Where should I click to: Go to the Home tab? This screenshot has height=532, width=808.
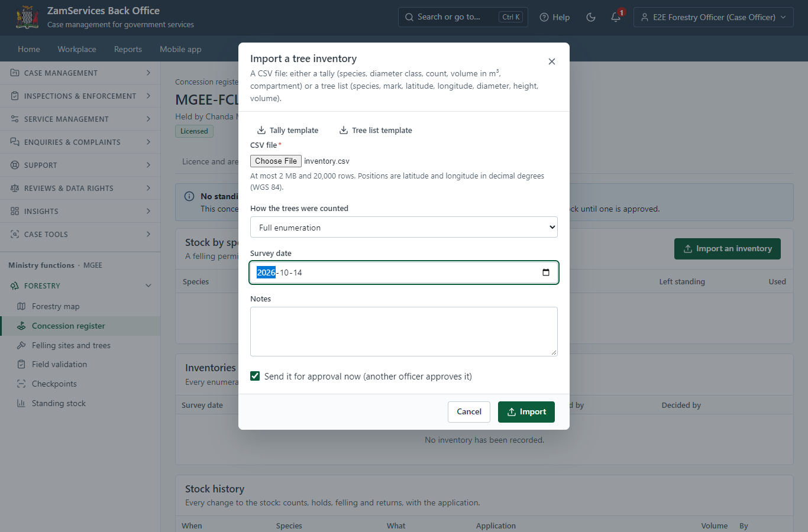29,49
